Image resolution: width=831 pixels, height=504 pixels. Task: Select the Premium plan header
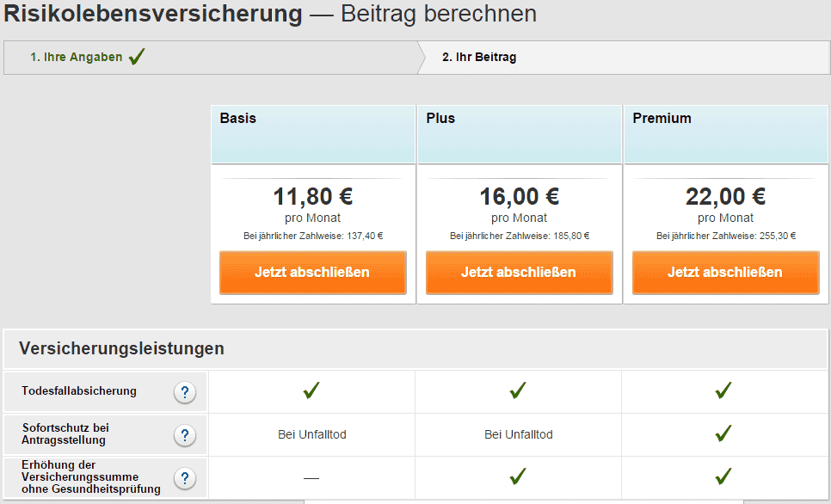click(725, 134)
